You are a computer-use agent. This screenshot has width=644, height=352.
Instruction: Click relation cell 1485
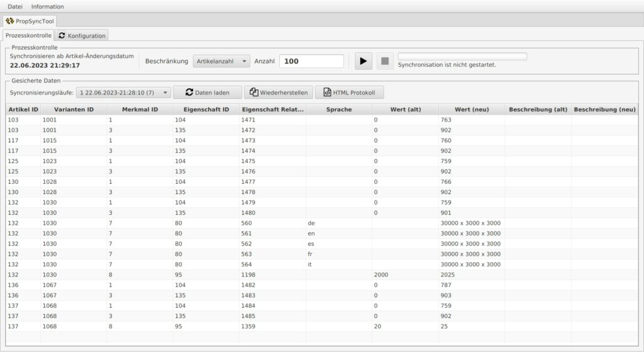pyautogui.click(x=273, y=316)
